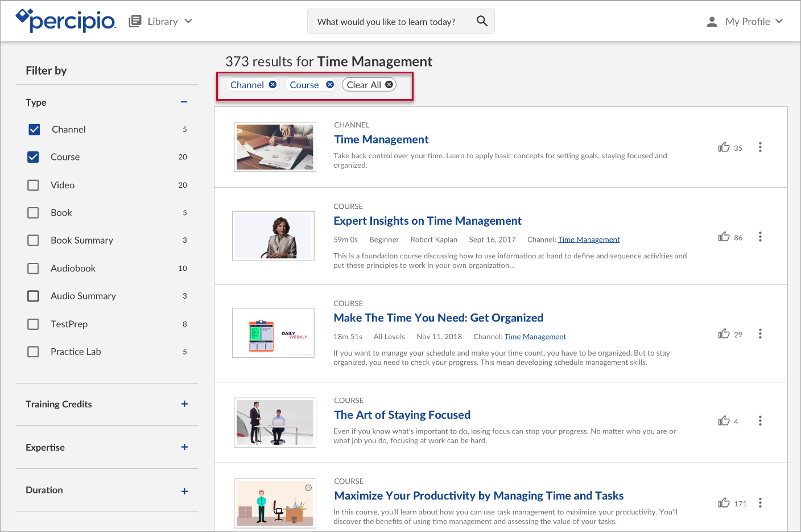The image size is (801, 532).
Task: Open more options for Expert Insights course
Action: [760, 237]
